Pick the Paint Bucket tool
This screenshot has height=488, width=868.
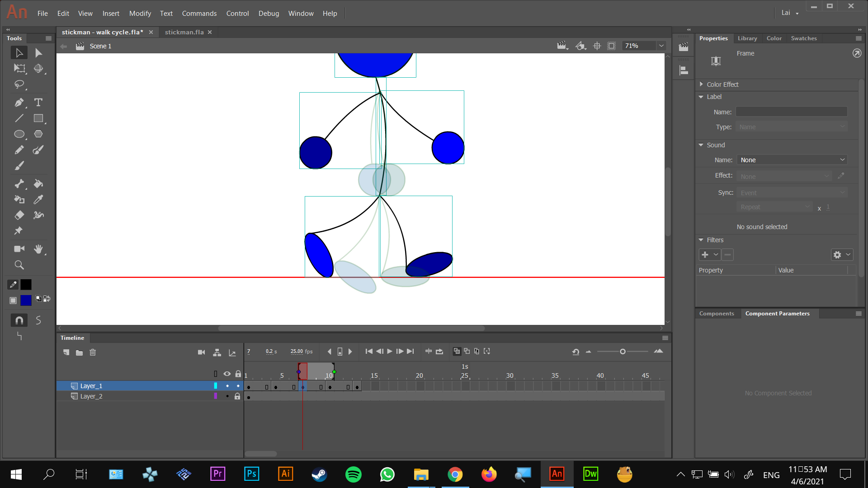[38, 184]
